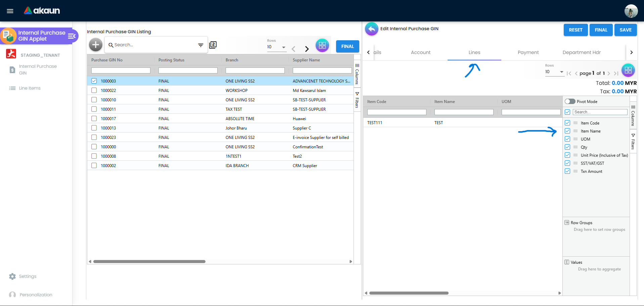Enable Pivot Mode in the columns panel

click(x=570, y=101)
